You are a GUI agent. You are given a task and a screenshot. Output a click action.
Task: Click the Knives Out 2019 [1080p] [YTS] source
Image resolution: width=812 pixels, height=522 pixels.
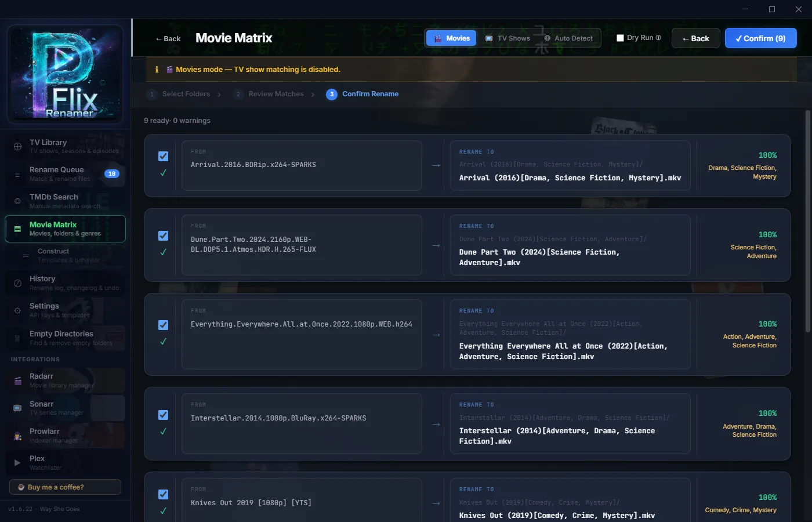click(251, 503)
